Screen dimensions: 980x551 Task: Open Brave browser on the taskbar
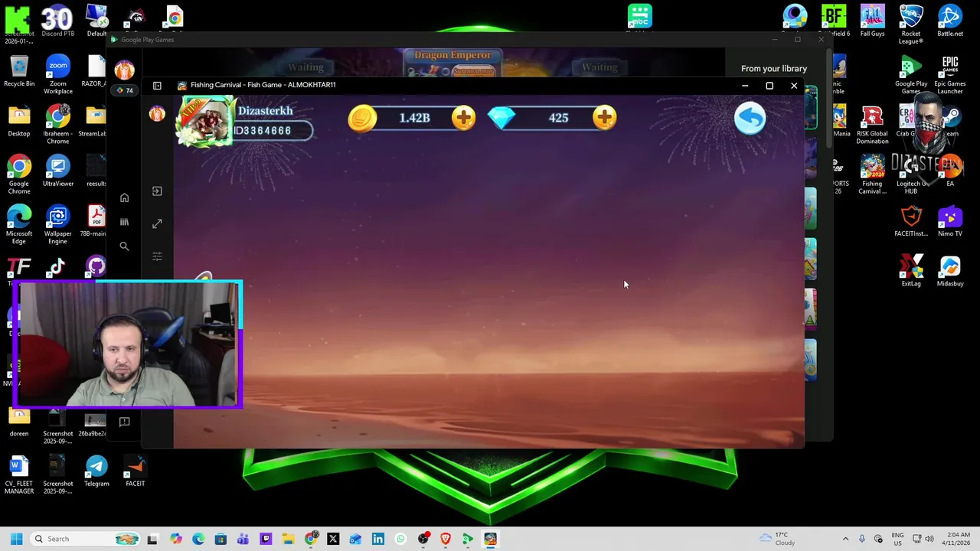point(446,539)
